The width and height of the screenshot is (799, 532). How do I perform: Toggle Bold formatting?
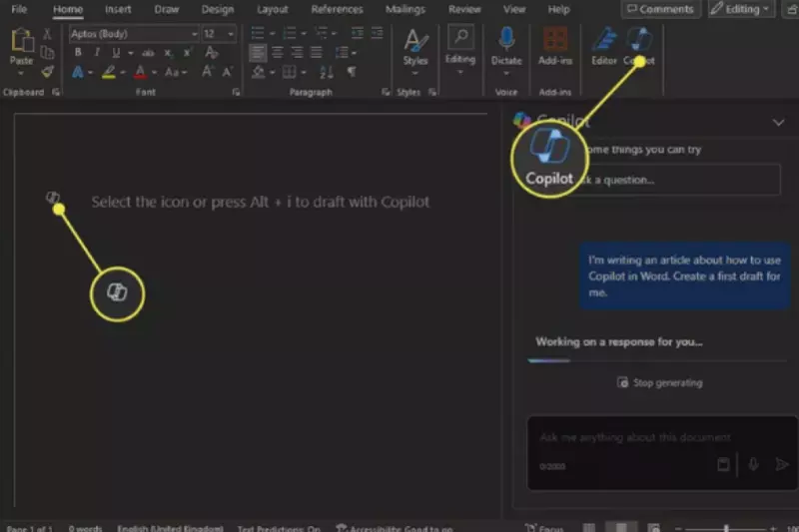78,53
